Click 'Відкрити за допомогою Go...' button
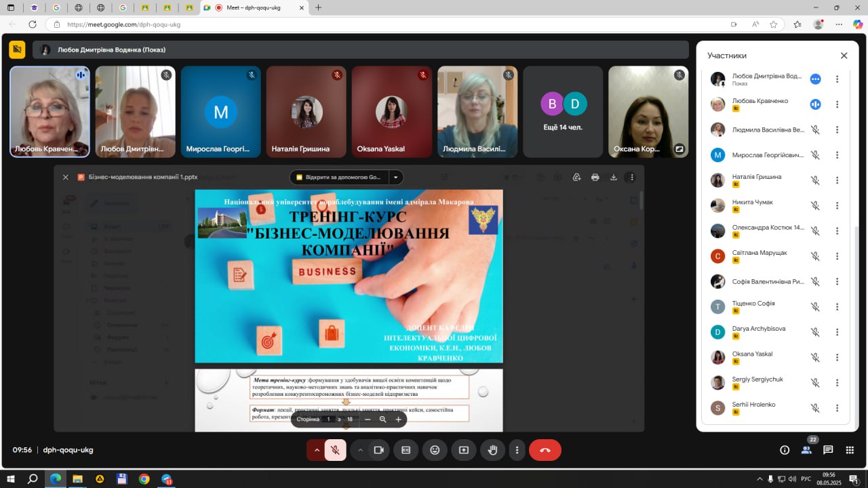868x488 pixels. (x=339, y=177)
